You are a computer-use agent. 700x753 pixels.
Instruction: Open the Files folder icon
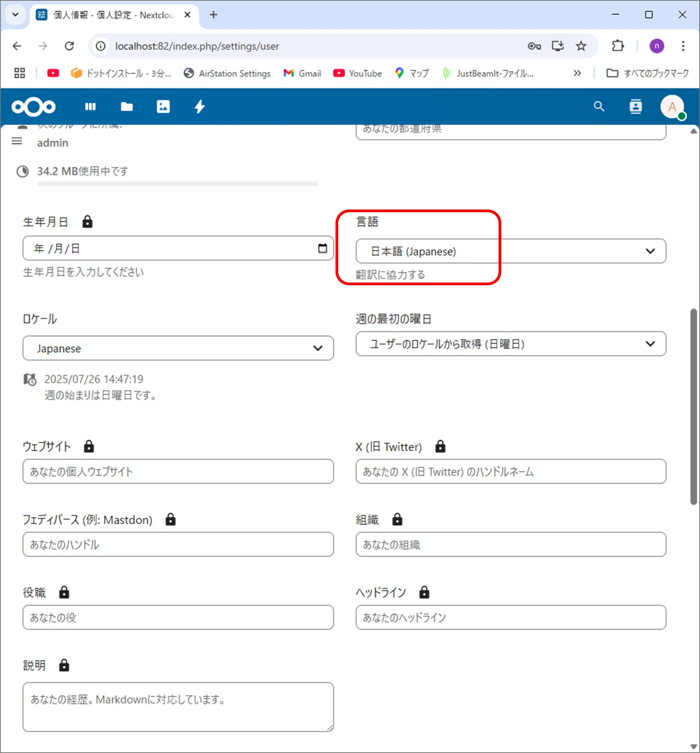[x=127, y=107]
